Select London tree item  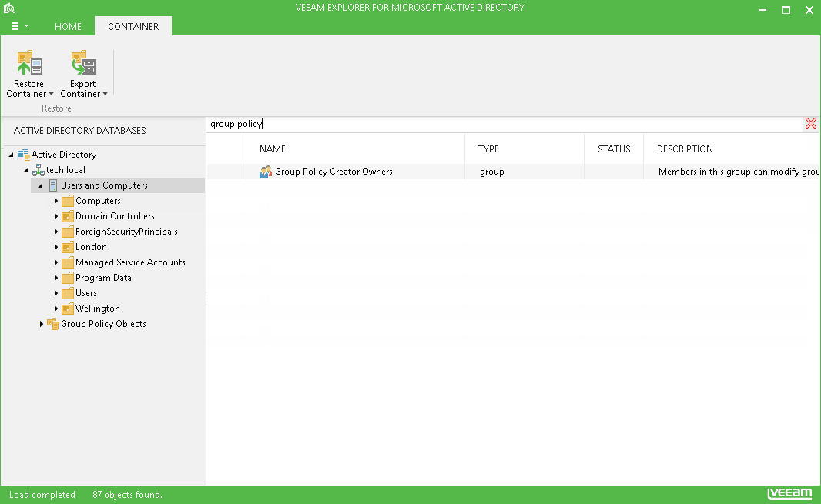91,247
